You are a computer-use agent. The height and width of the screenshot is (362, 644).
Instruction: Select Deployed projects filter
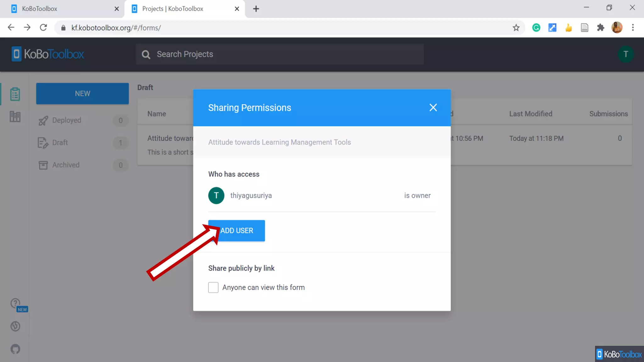67,120
